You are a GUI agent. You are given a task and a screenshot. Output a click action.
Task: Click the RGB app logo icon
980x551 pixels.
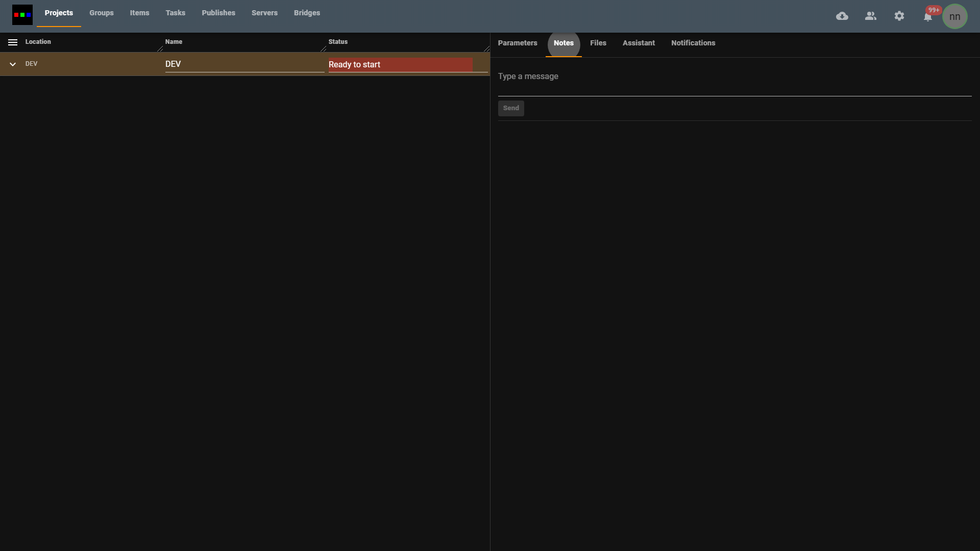[x=22, y=15]
